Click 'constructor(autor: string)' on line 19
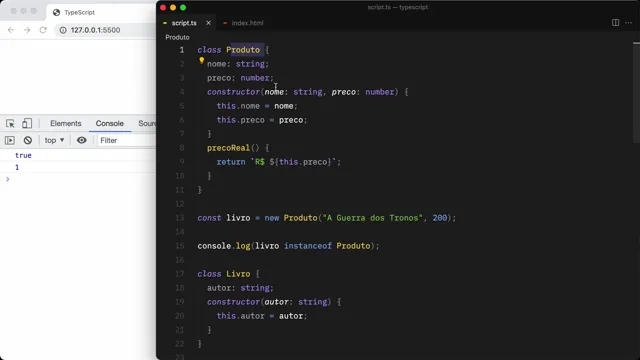This screenshot has height=360, width=640. pos(270,302)
